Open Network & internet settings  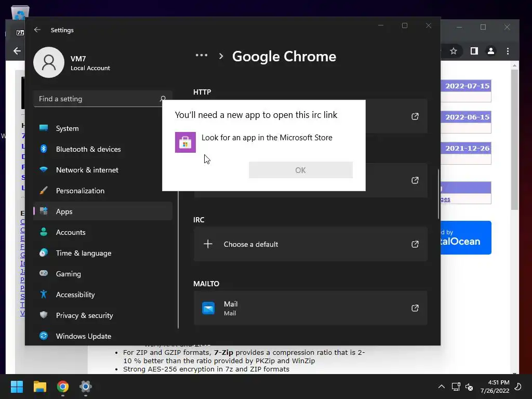103,170
